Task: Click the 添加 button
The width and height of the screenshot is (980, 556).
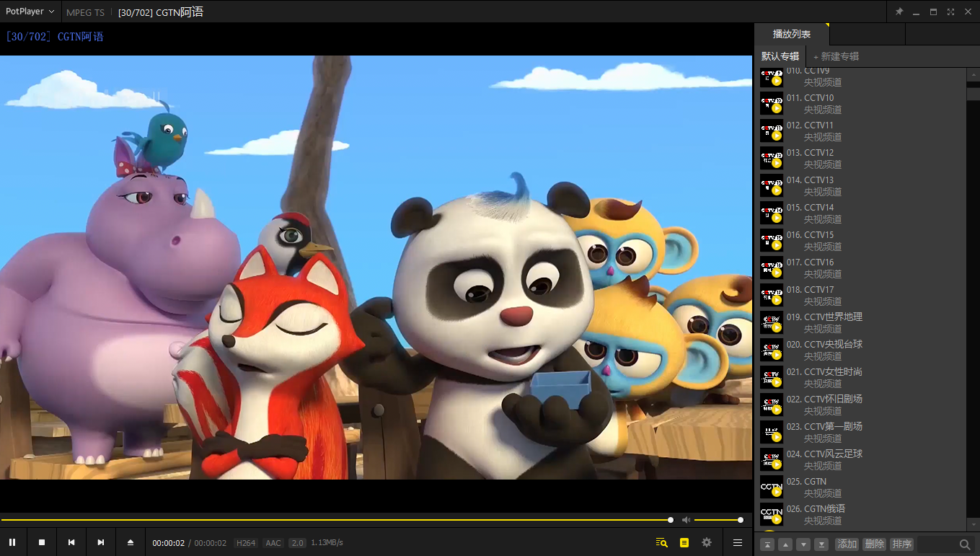Action: point(847,544)
